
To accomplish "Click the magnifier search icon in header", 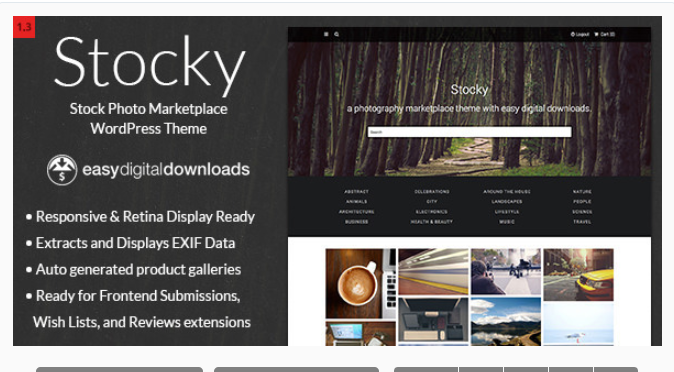I will point(337,34).
